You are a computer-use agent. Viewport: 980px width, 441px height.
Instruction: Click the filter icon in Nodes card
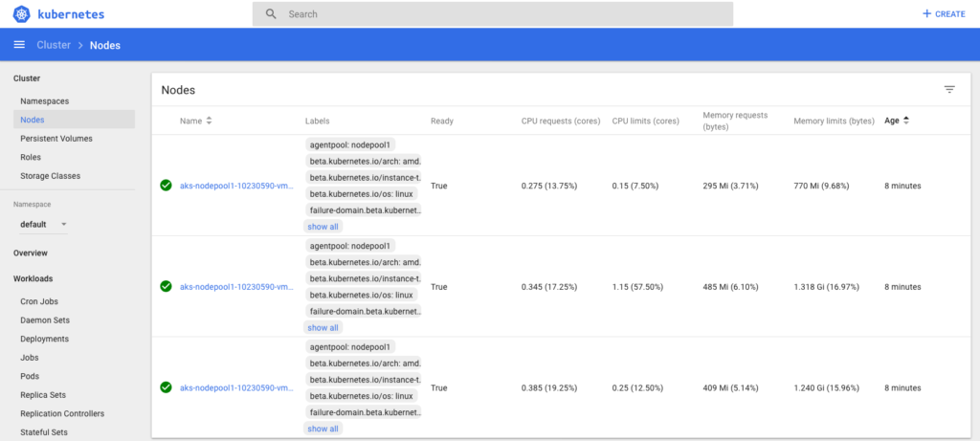click(949, 89)
